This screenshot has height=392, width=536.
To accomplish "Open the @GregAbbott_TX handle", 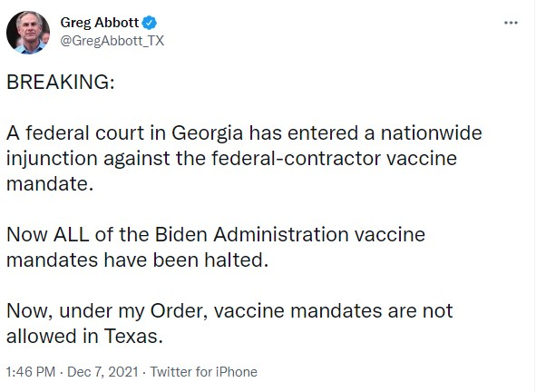I will [x=112, y=41].
